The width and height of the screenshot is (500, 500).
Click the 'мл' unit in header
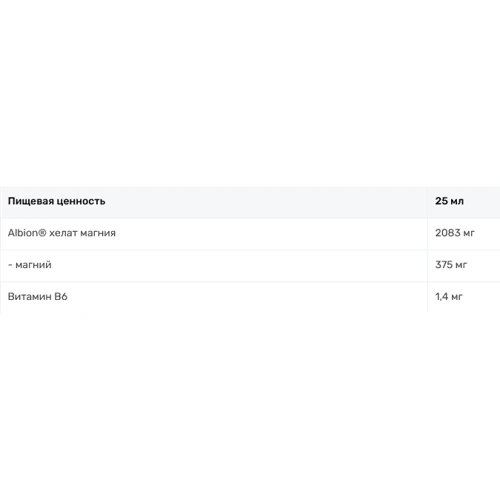(x=457, y=202)
